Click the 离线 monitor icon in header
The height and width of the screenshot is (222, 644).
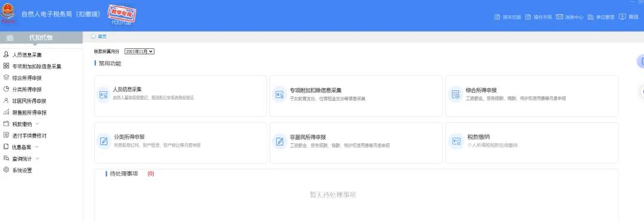pos(622,17)
